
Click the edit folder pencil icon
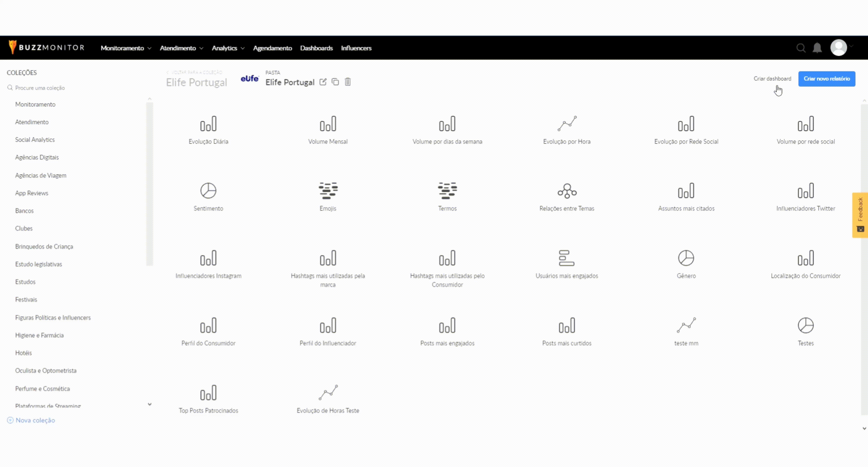pos(323,82)
